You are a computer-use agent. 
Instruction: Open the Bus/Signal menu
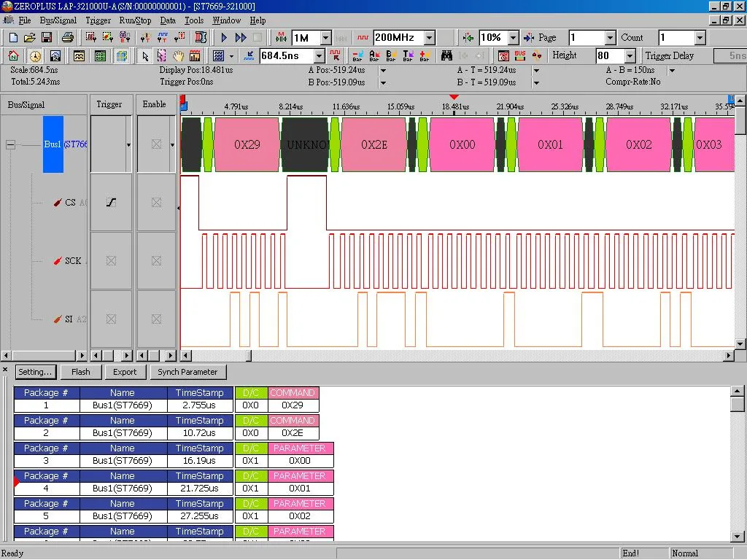pos(58,20)
